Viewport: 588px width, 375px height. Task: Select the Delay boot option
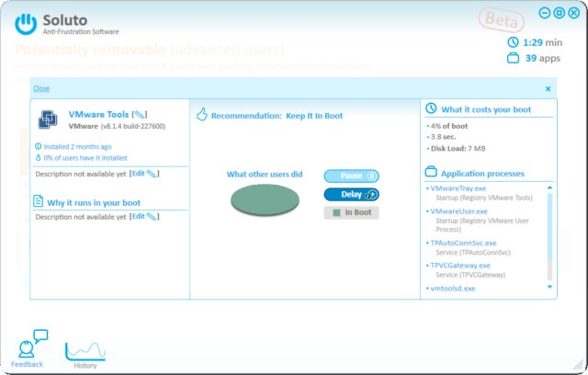coord(351,194)
